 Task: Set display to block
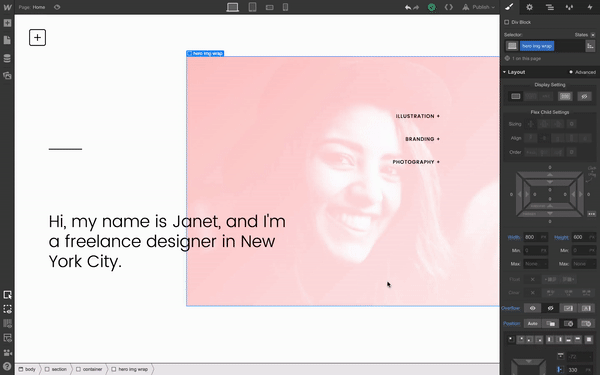[516, 96]
